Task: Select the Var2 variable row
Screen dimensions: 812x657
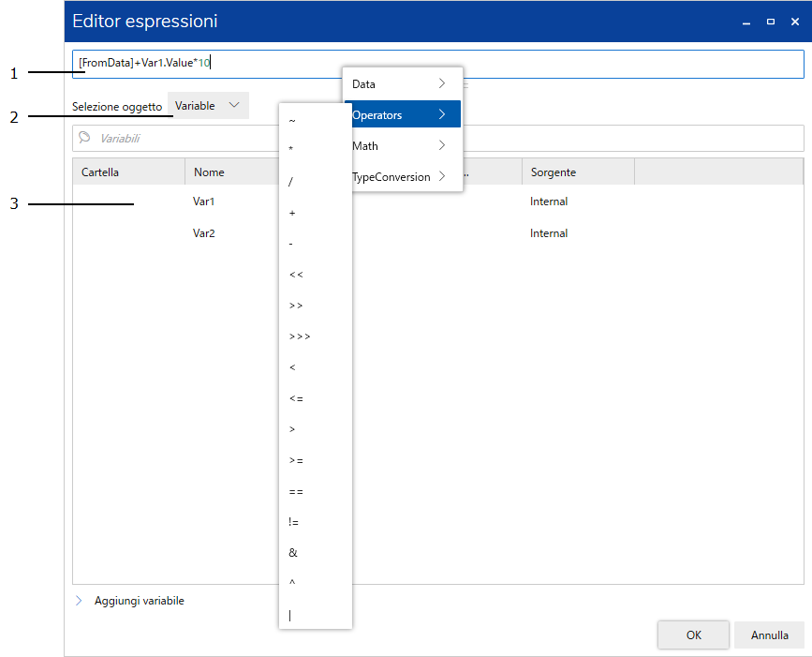Action: 204,233
